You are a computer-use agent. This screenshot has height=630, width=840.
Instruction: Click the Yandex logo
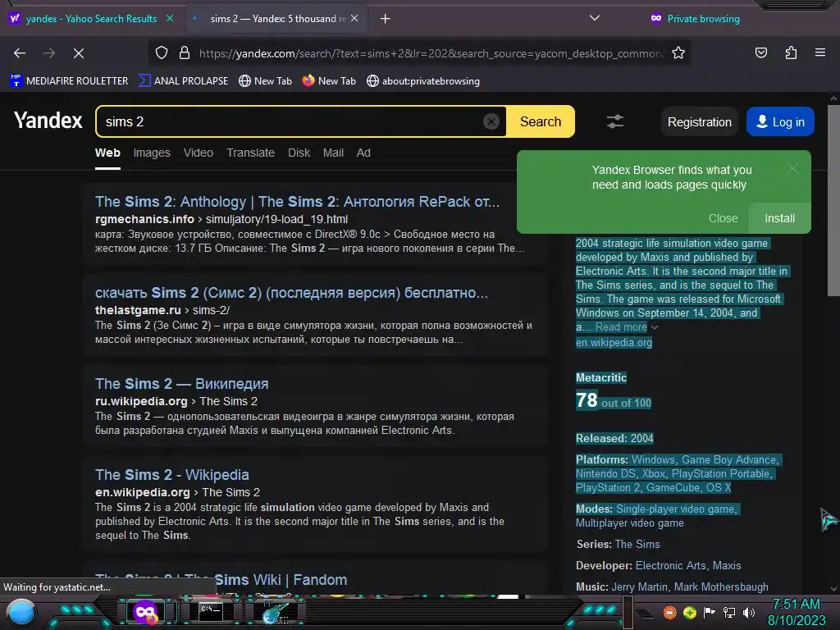coord(48,121)
